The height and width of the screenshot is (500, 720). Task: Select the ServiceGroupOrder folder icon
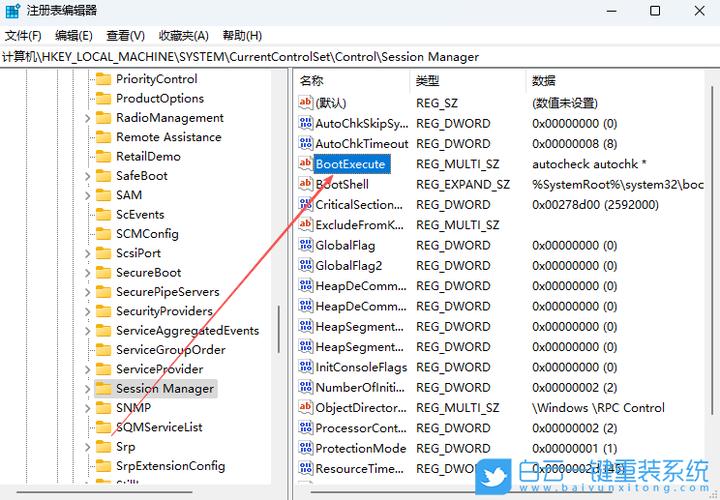point(103,350)
